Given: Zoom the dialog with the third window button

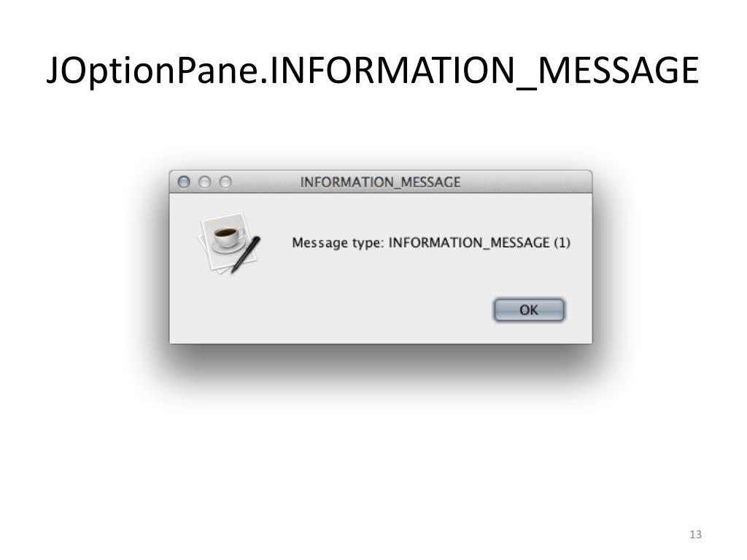Looking at the screenshot, I should click(225, 182).
